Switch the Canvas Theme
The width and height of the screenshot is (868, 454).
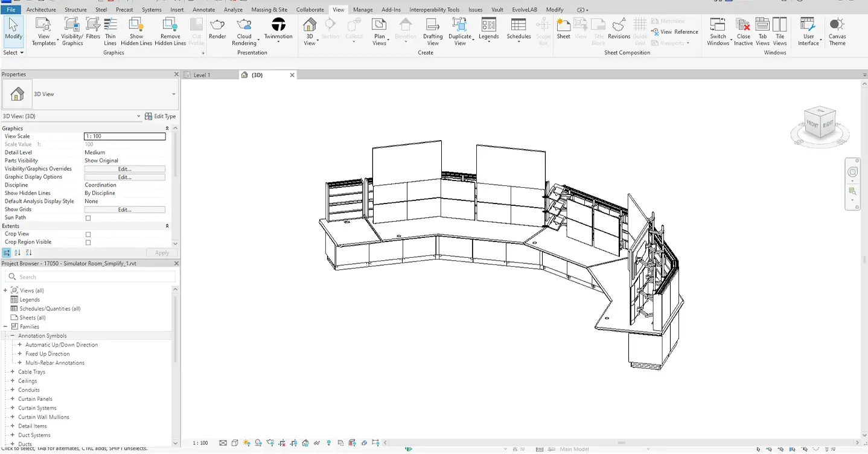(x=837, y=31)
